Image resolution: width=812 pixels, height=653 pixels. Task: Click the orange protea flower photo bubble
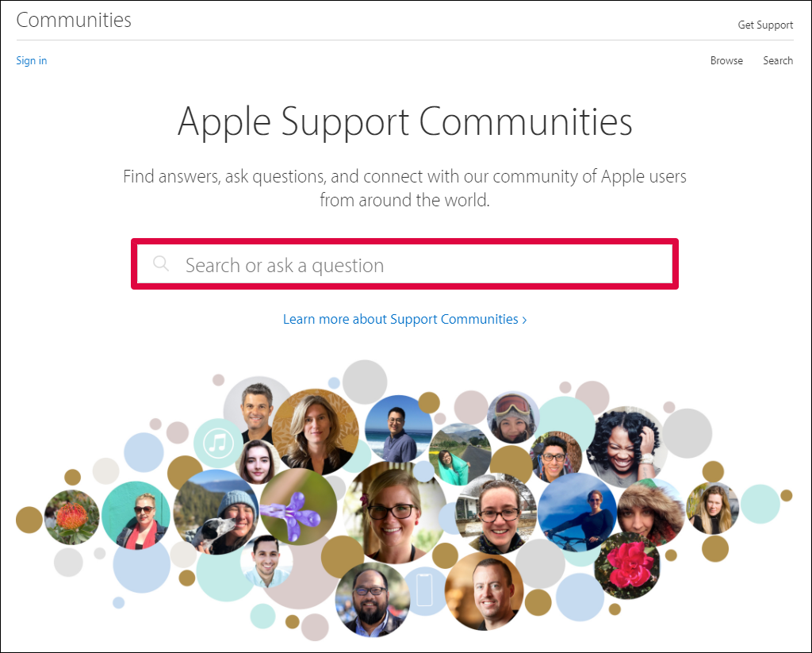(x=71, y=517)
